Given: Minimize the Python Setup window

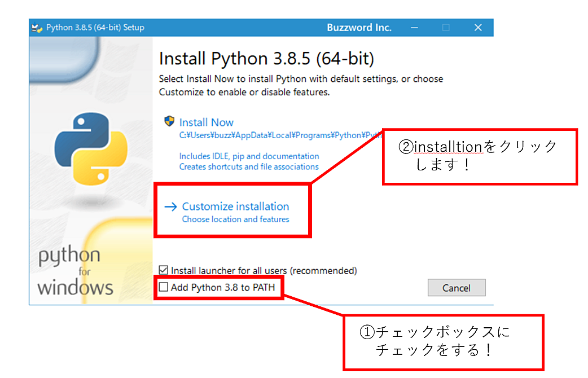Looking at the screenshot, I should pos(414,28).
